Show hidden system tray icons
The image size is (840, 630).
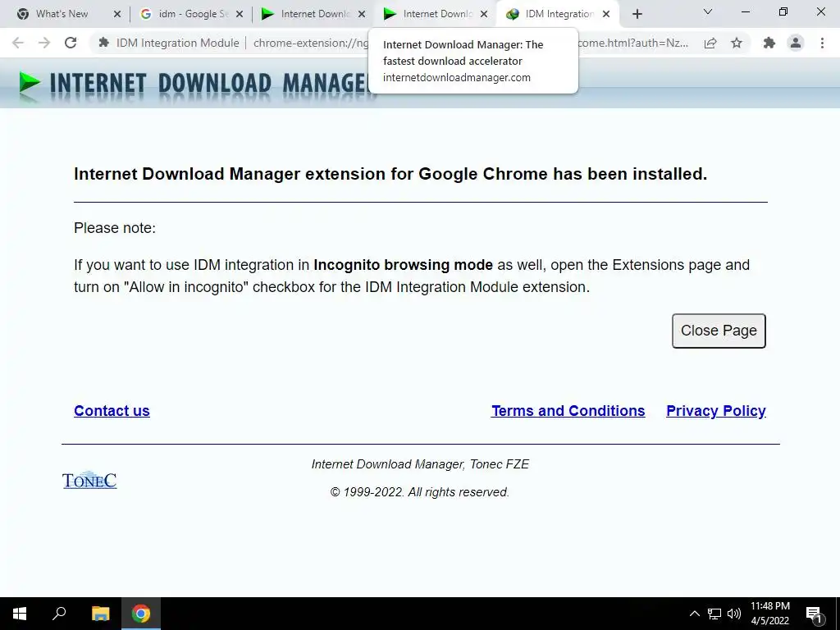694,614
